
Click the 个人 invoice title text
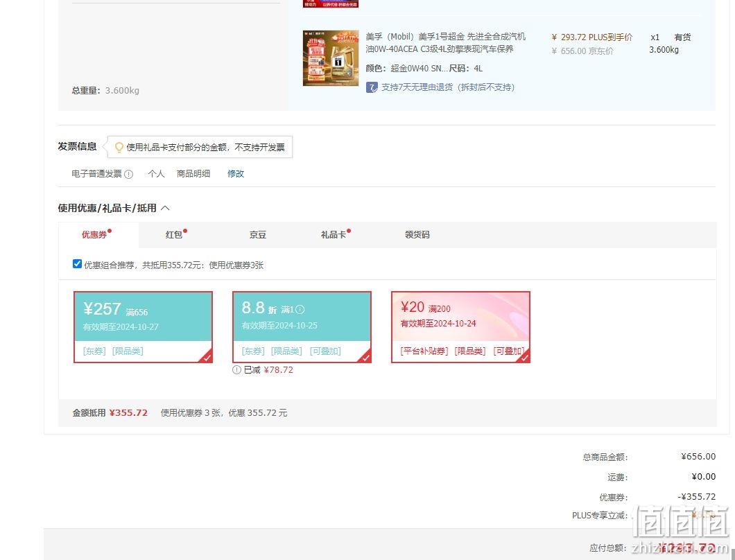point(156,173)
